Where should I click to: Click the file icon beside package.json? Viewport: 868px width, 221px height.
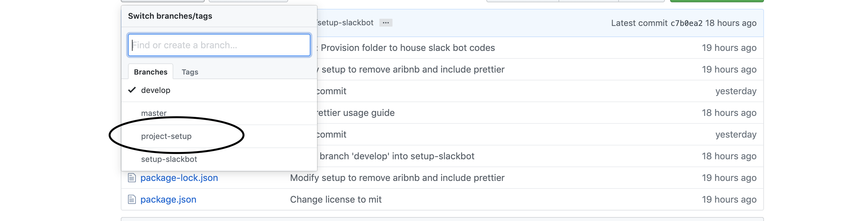point(132,199)
